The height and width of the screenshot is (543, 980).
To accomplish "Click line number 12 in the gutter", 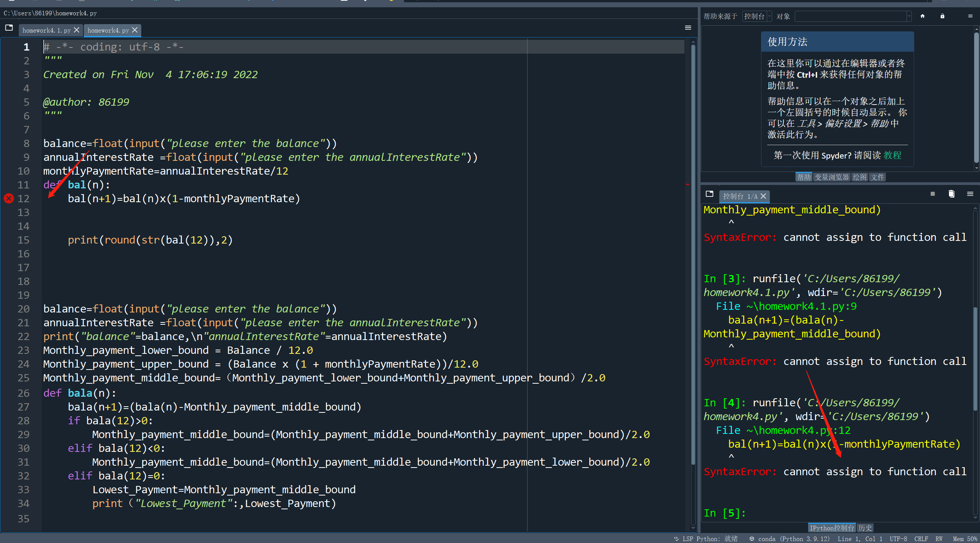I will point(23,198).
